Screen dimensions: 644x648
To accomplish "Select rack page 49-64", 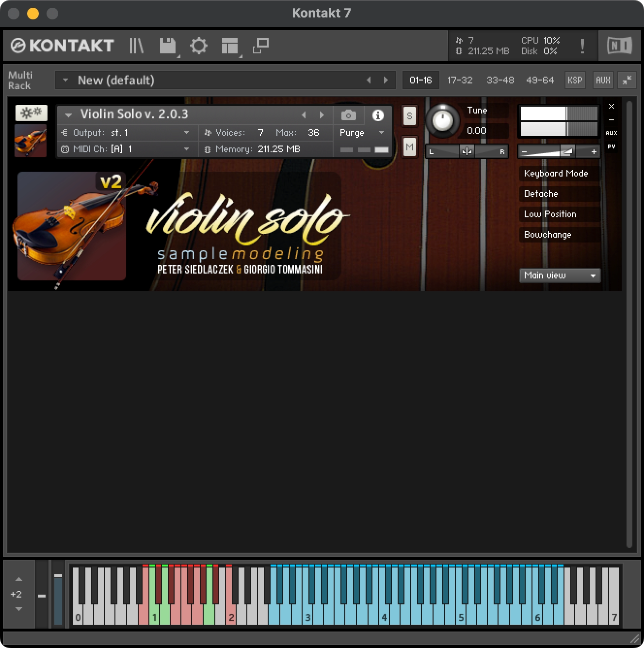I will [540, 80].
